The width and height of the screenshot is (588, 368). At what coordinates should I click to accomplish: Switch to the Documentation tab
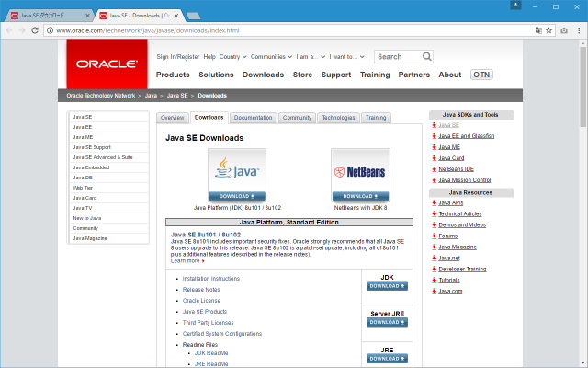coord(254,118)
